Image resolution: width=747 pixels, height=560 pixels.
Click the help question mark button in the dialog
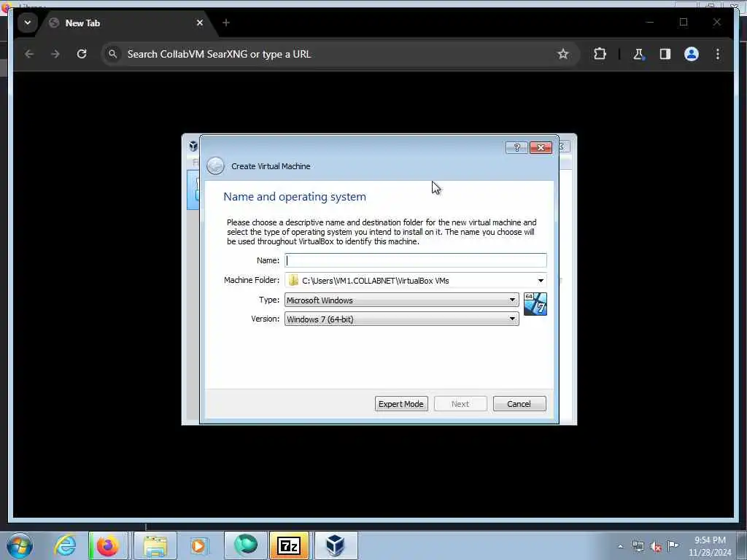(516, 147)
